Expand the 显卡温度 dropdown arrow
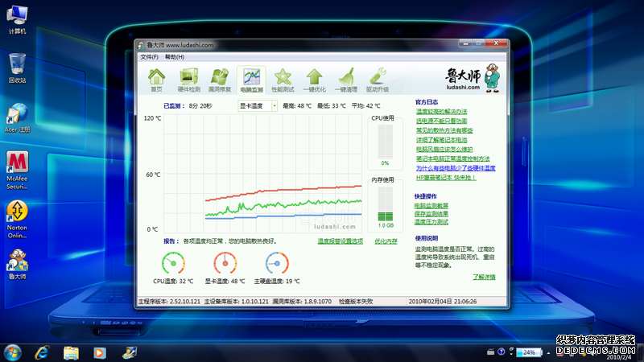The height and width of the screenshot is (362, 644). 275,106
